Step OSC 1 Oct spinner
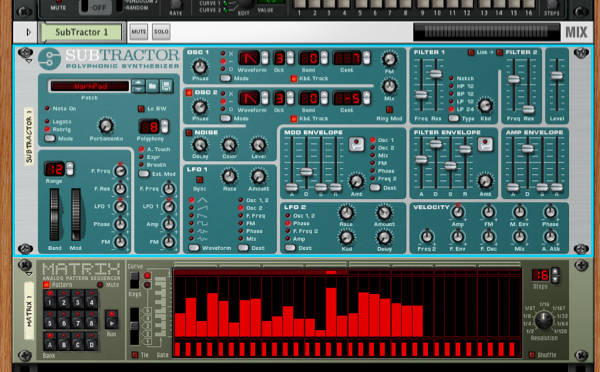 (290, 58)
